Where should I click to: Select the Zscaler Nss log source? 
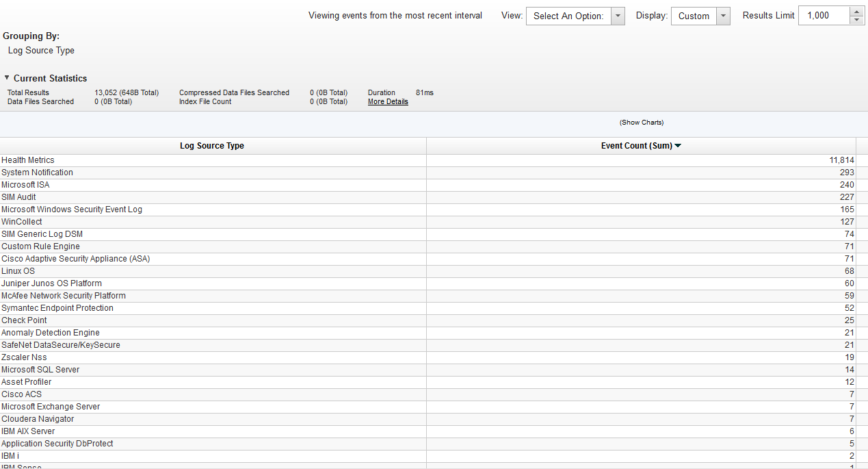[24, 357]
